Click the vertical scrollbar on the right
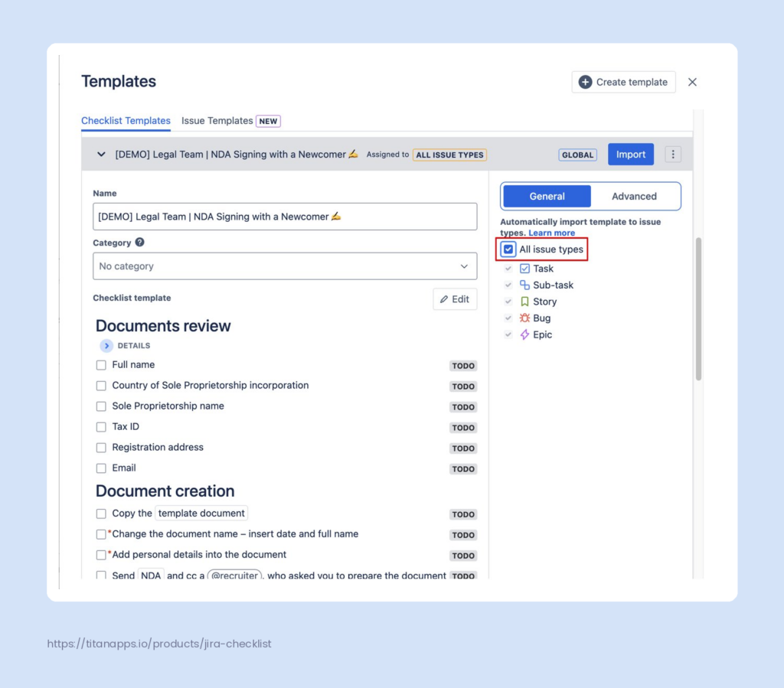 pos(698,308)
